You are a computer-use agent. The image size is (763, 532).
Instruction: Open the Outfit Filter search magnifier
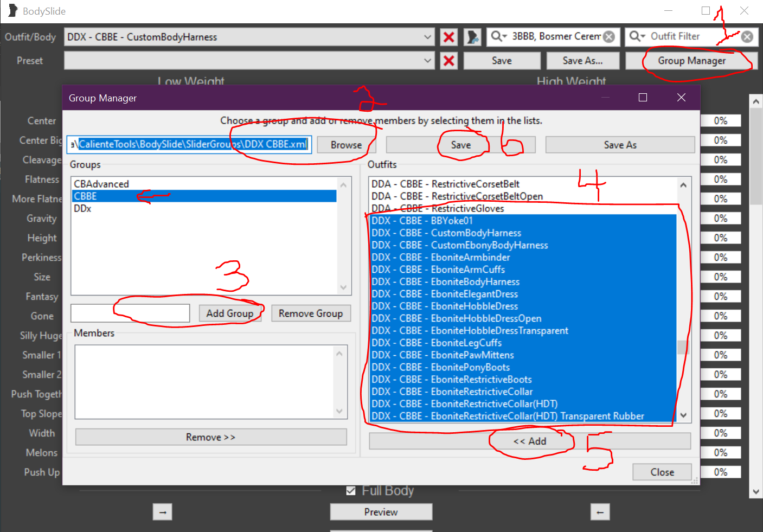click(637, 36)
